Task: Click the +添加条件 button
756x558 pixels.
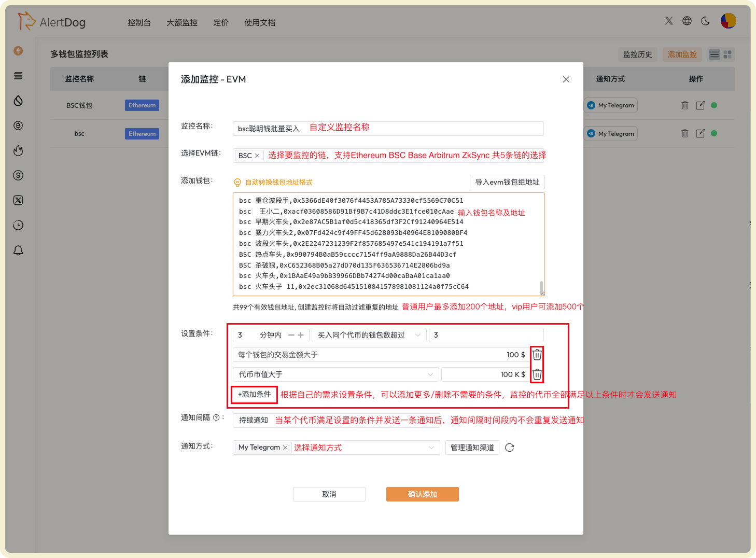Action: click(x=254, y=395)
